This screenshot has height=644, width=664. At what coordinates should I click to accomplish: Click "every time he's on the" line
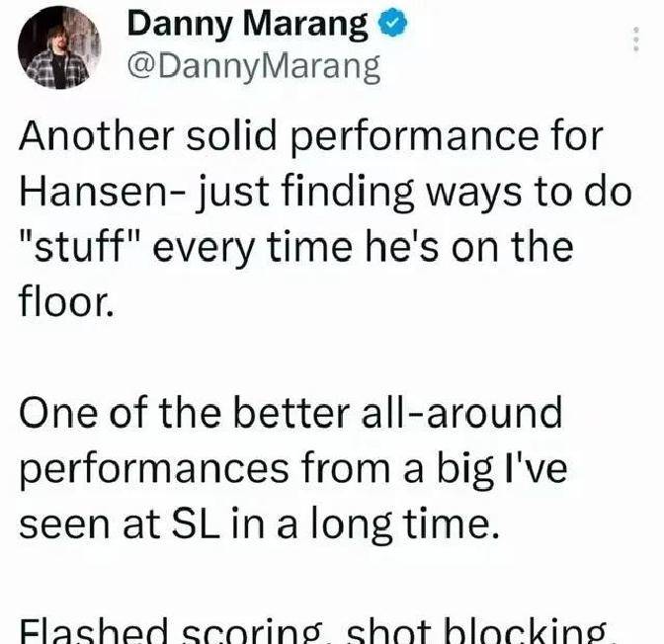[363, 249]
